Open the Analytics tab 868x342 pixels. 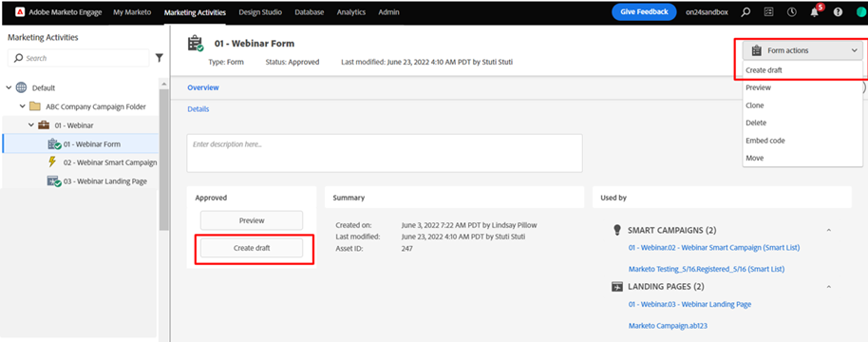[x=351, y=12]
